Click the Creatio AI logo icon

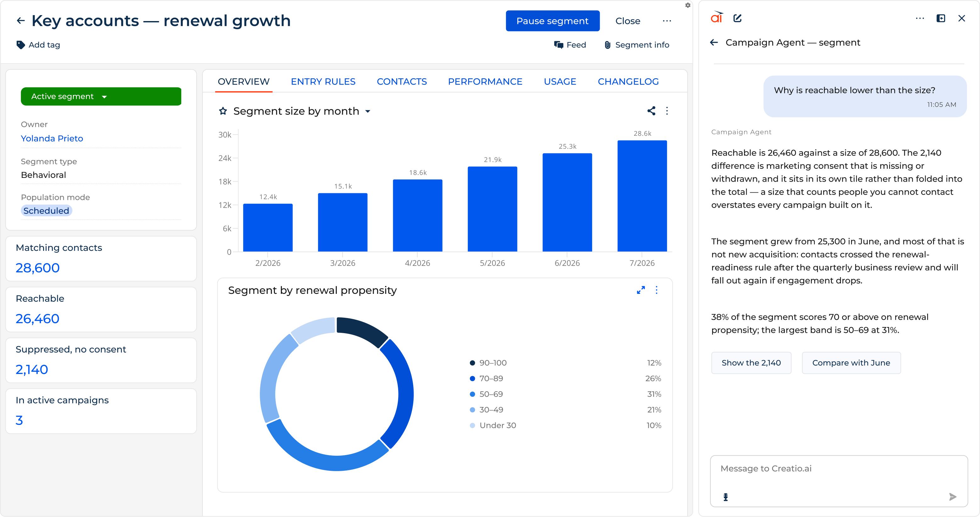click(x=717, y=18)
